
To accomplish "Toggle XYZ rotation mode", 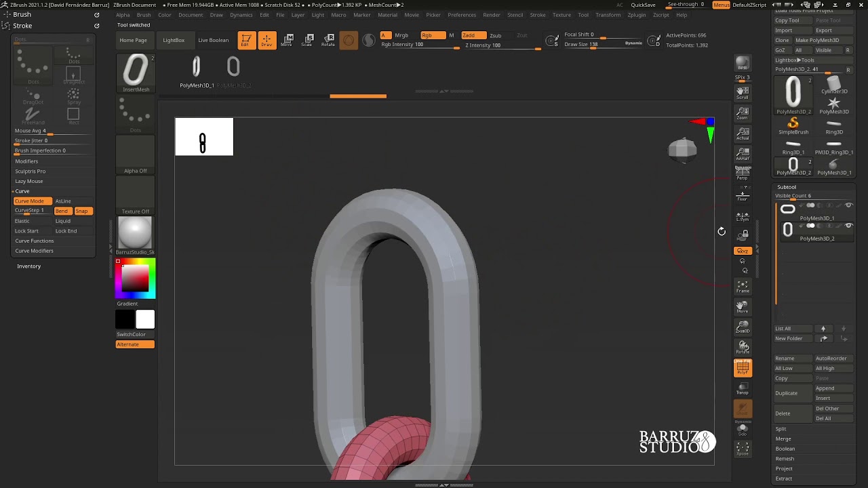I will coord(742,251).
